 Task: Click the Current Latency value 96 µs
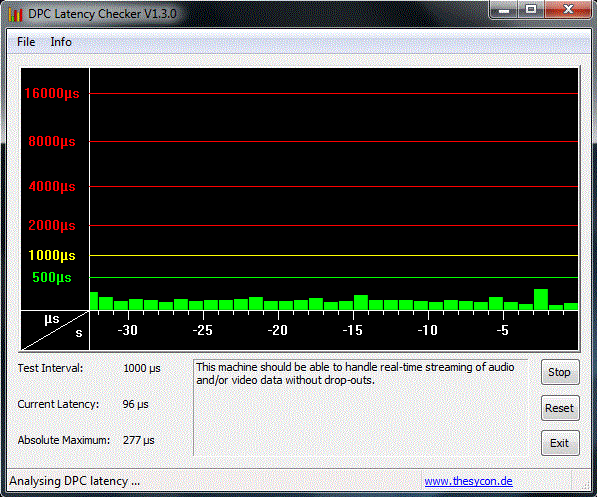136,404
